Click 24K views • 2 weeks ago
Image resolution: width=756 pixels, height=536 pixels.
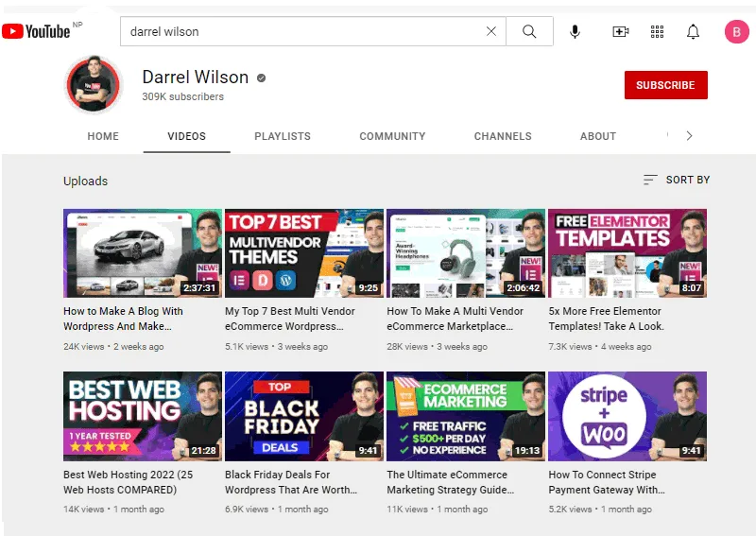(x=113, y=346)
